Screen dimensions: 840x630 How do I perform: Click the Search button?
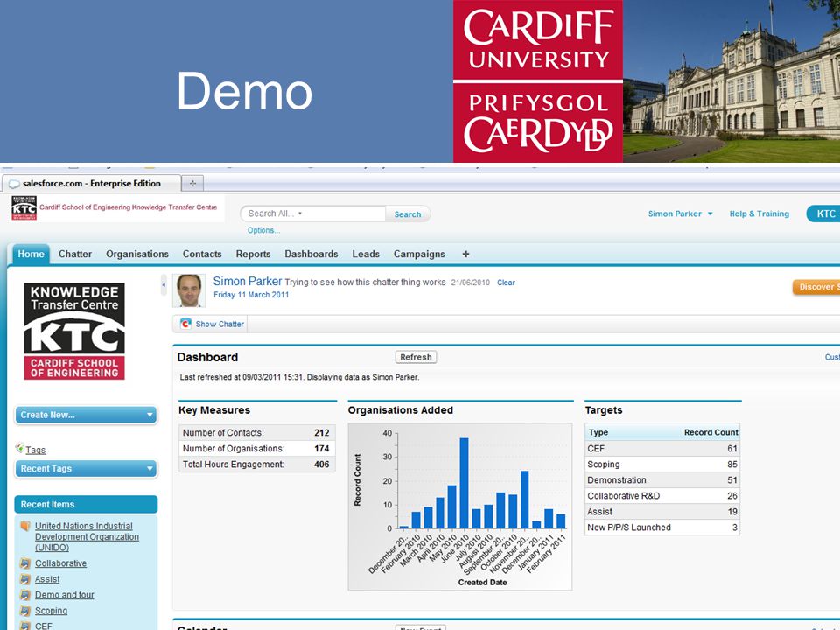pos(408,213)
